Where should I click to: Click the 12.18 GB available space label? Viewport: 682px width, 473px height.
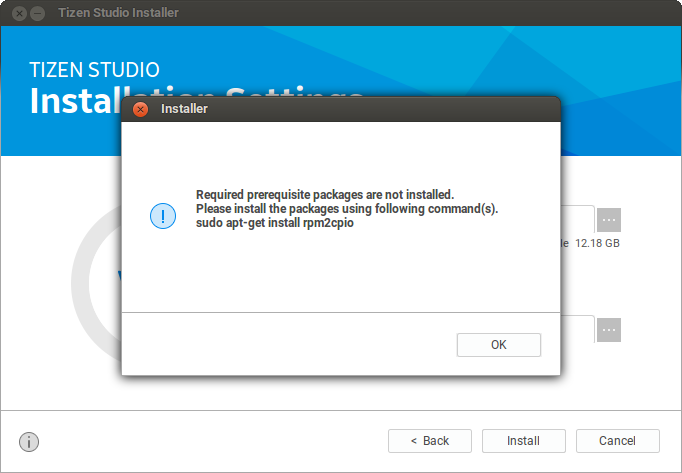pyautogui.click(x=598, y=243)
